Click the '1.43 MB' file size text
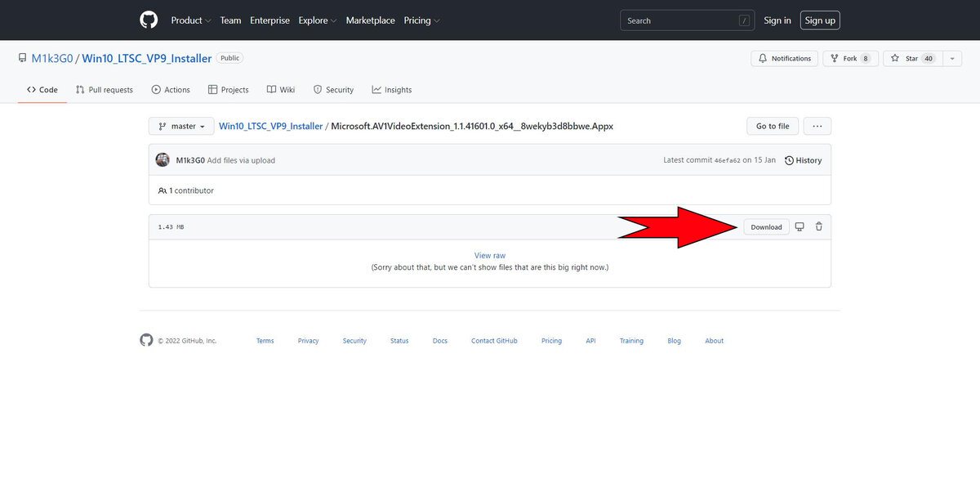The image size is (980, 479). click(x=171, y=227)
